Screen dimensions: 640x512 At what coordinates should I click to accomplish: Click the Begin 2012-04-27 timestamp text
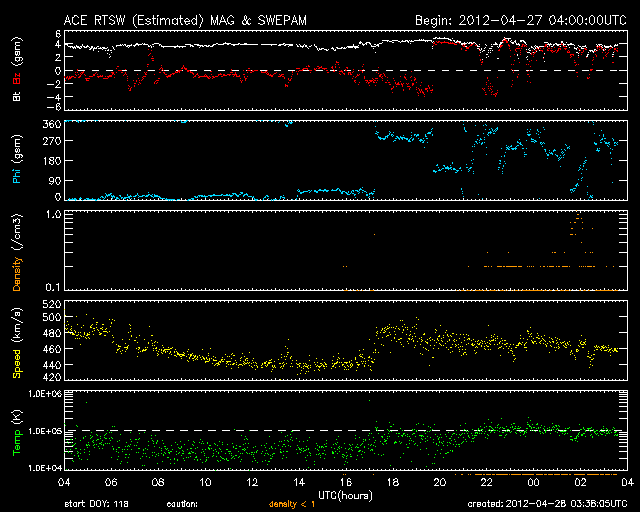coord(519,20)
